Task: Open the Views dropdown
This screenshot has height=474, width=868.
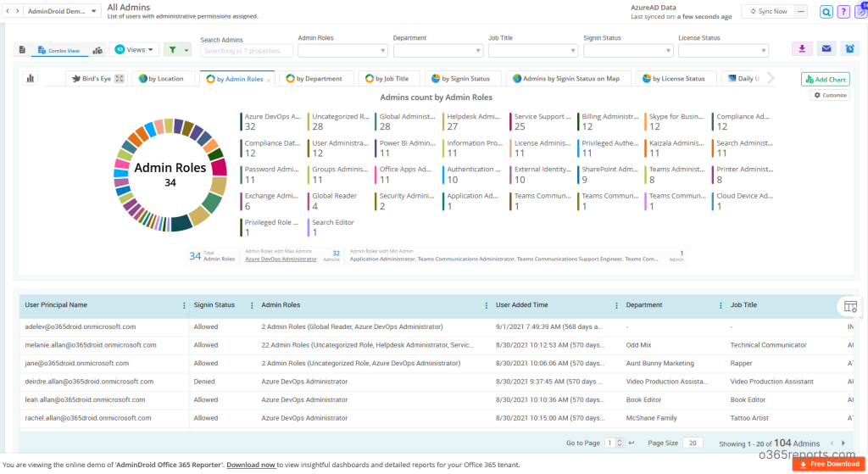Action: click(x=134, y=50)
